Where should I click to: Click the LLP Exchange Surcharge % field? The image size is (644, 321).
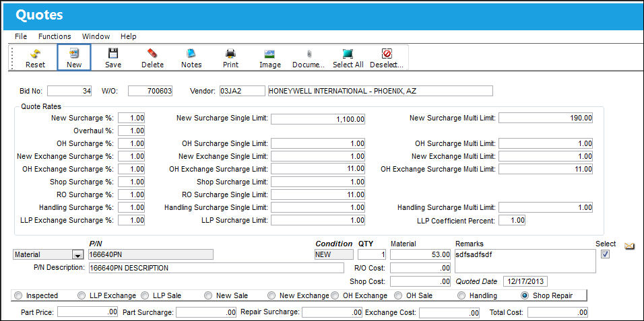[x=131, y=220]
